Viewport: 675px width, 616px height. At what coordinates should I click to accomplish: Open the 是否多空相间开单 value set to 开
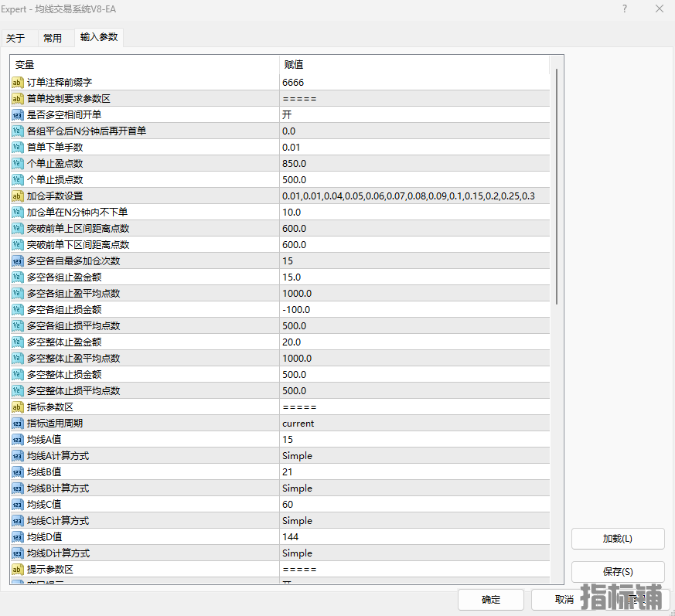[x=414, y=115]
